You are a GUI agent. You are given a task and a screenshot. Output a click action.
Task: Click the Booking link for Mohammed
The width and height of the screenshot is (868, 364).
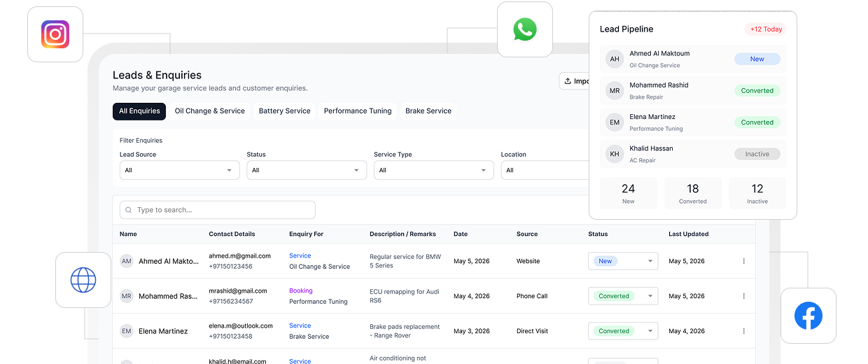(301, 291)
